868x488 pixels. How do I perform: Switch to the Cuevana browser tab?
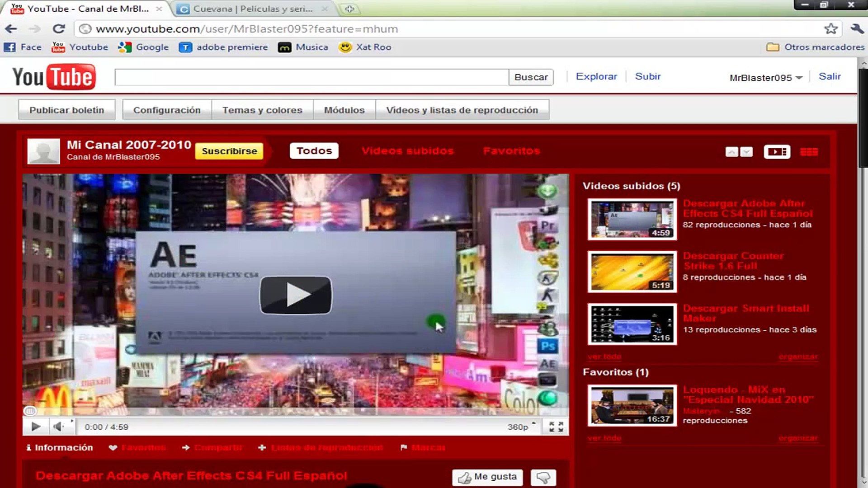point(252,9)
